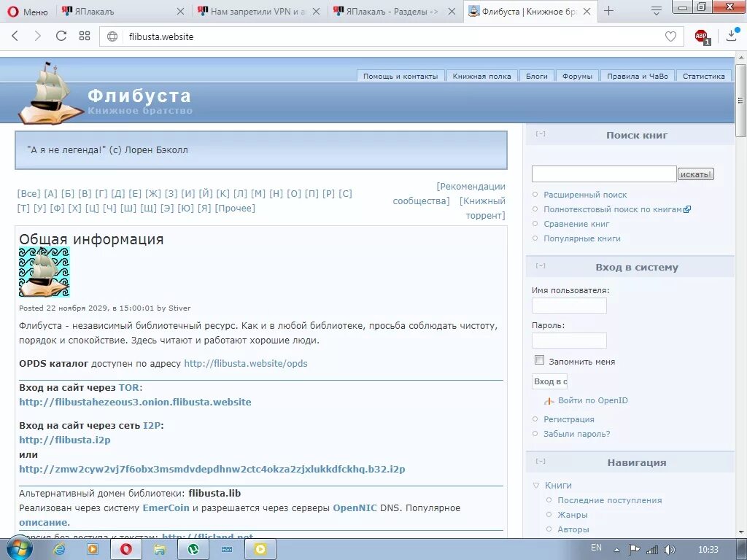Open the EmerCoin link
The image size is (747, 560).
coord(166,508)
